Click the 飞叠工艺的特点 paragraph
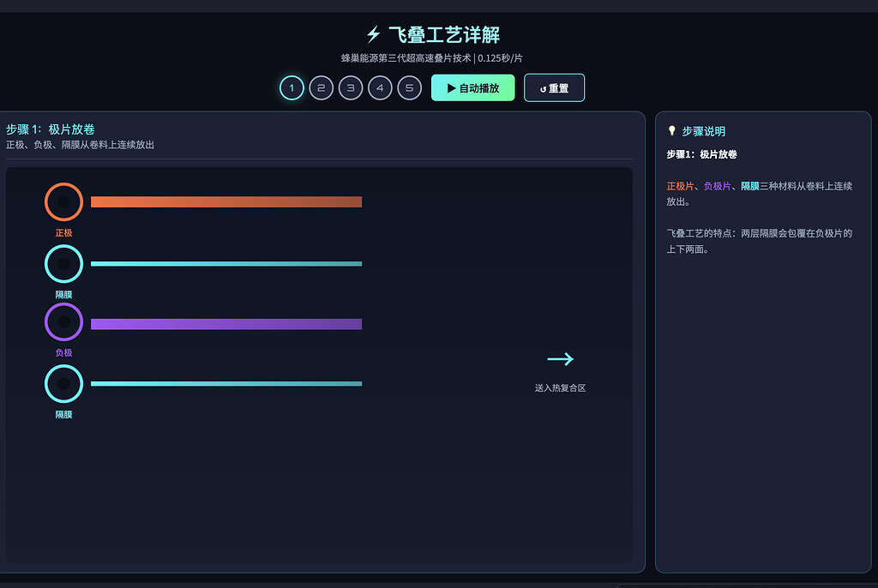The height and width of the screenshot is (588, 878). pos(760,242)
